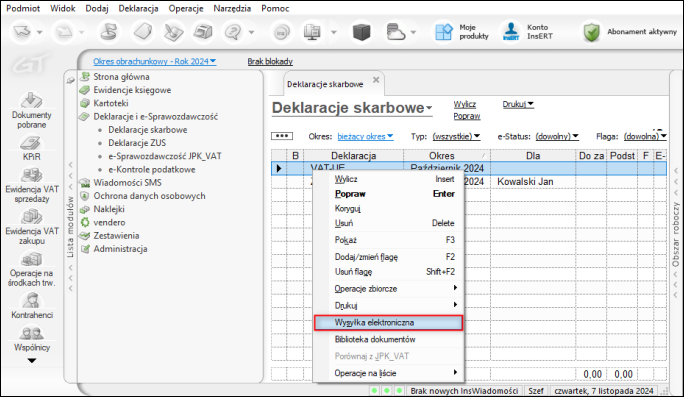Viewport: 684px width, 397px height.
Task: Open Flaga (dowolna) filter dropdown
Action: tap(645, 137)
